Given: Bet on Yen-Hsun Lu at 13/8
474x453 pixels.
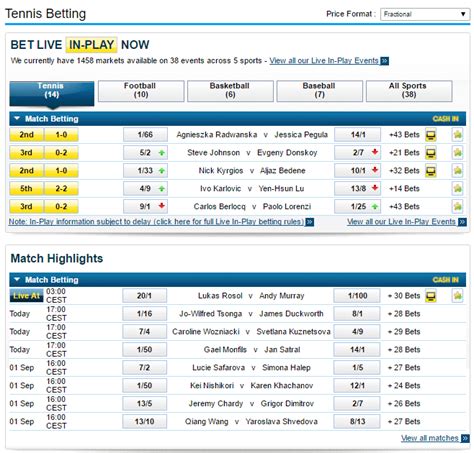Looking at the screenshot, I should click(358, 189).
